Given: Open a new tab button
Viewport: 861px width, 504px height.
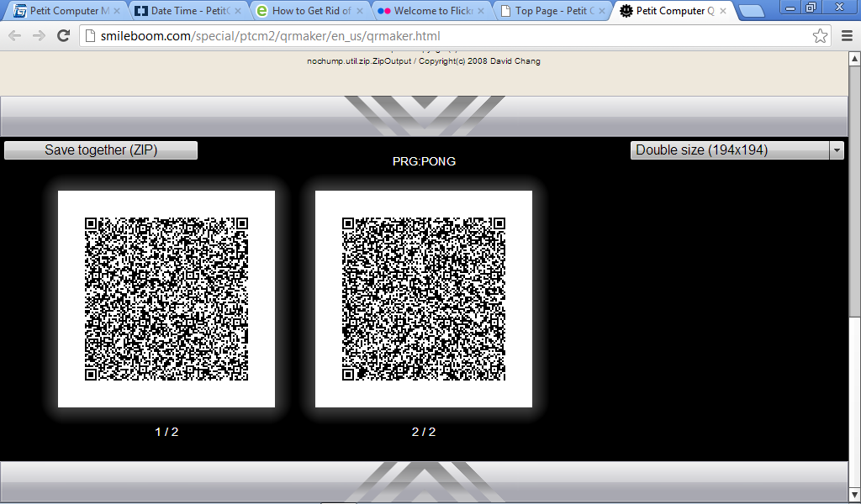Looking at the screenshot, I should [x=751, y=11].
